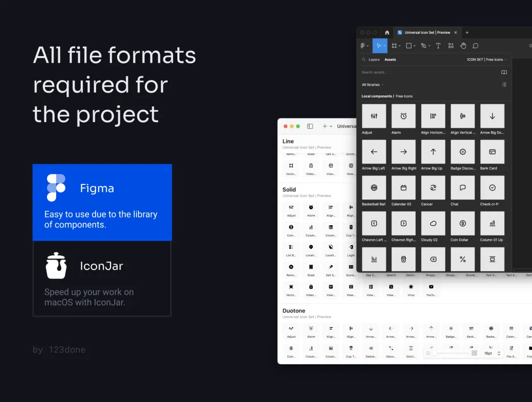Screen dimensions: 532x402
Task: Pick the Cancer component in Figma assets
Action: pyautogui.click(x=433, y=187)
